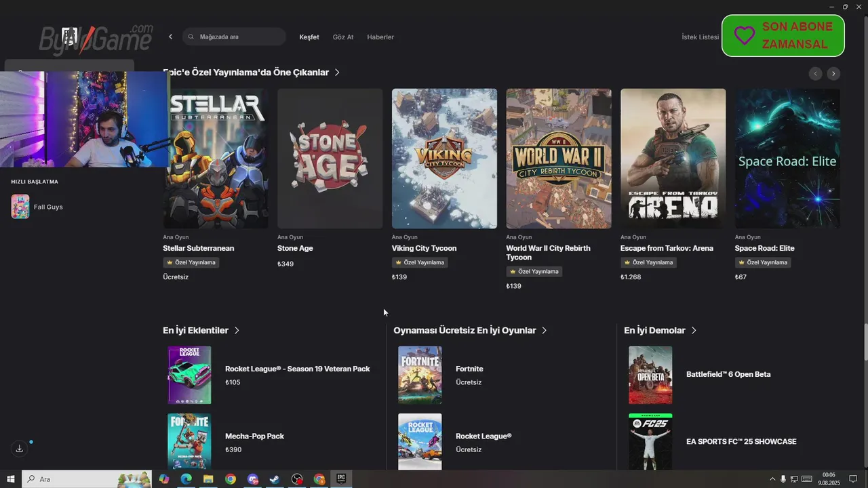The height and width of the screenshot is (488, 868).
Task: Launch Fall Guys from Hızlı Başlatma icon
Action: tap(20, 207)
